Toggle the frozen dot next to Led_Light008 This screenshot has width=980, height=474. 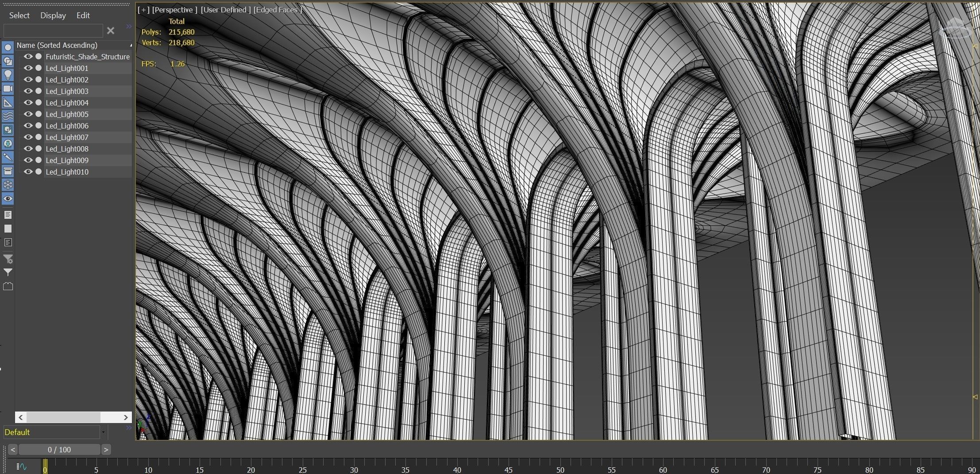point(39,148)
